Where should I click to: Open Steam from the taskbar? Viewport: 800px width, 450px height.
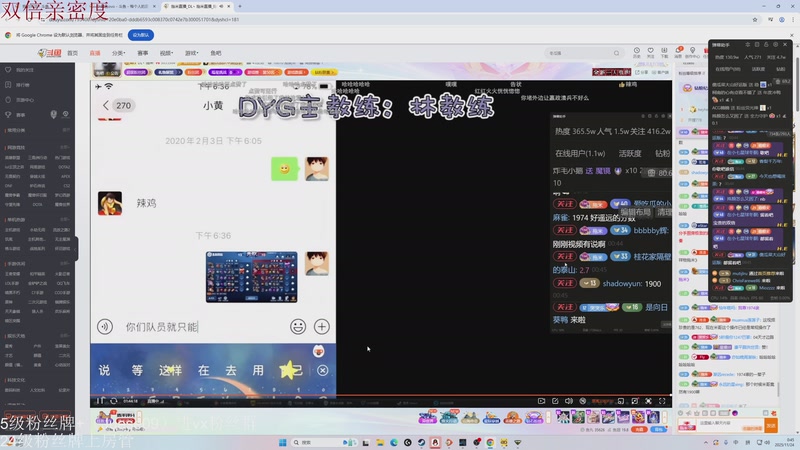click(x=421, y=442)
